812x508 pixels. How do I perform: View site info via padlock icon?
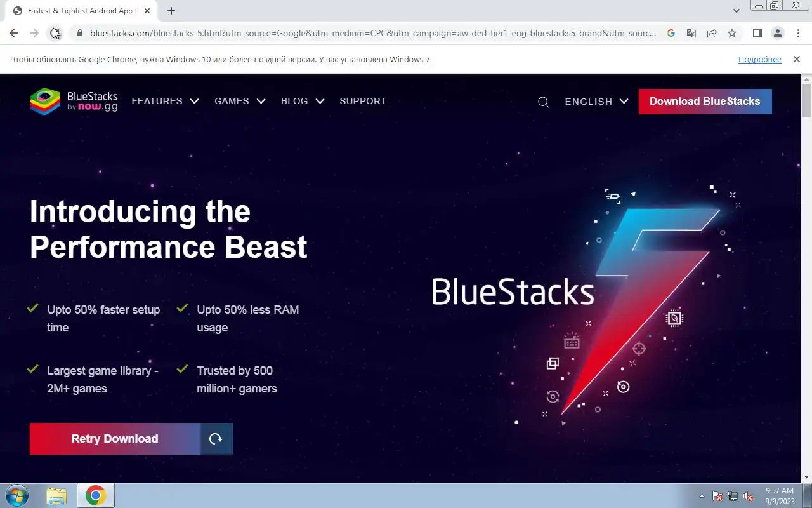(79, 33)
